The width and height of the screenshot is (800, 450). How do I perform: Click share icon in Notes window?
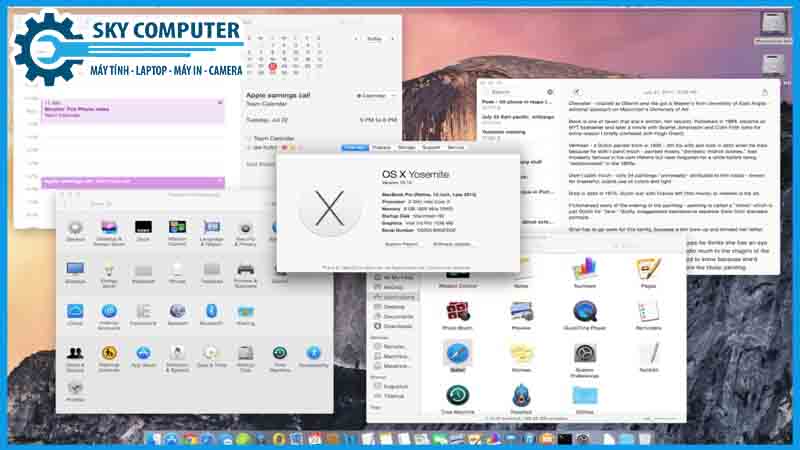click(x=764, y=92)
